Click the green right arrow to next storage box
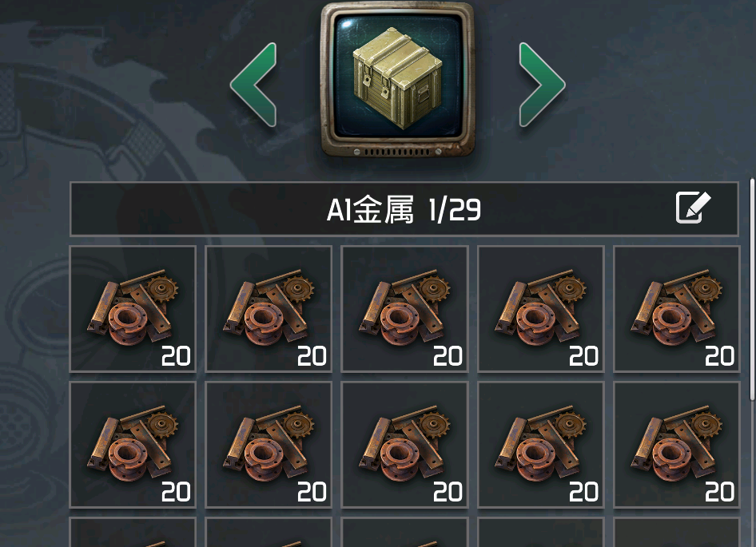Image resolution: width=756 pixels, height=547 pixels. [542, 85]
